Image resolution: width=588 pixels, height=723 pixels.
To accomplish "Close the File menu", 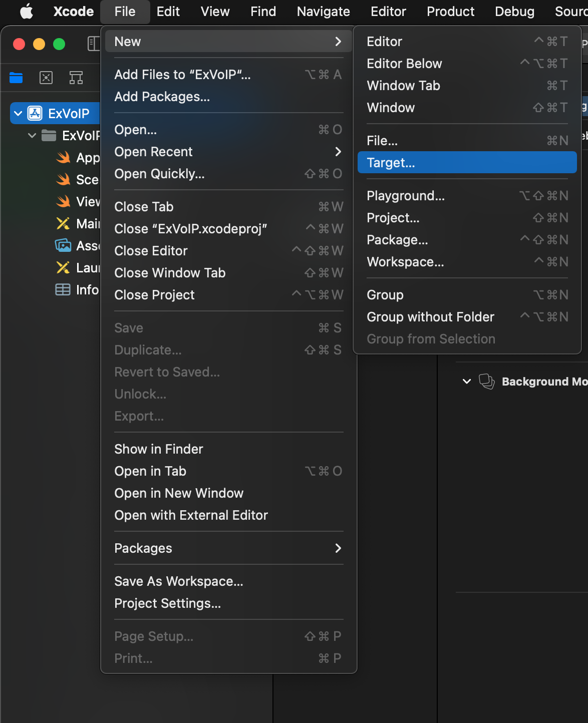I will (x=125, y=11).
